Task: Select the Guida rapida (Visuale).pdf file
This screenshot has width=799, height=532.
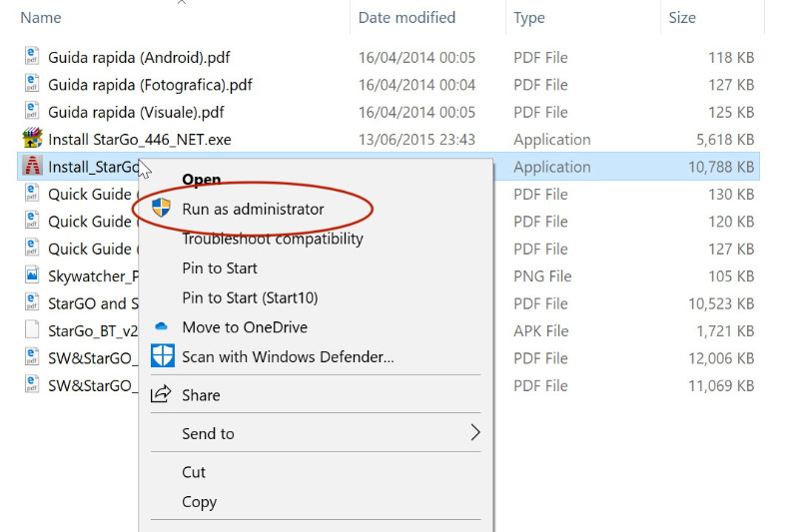Action: pyautogui.click(x=136, y=112)
